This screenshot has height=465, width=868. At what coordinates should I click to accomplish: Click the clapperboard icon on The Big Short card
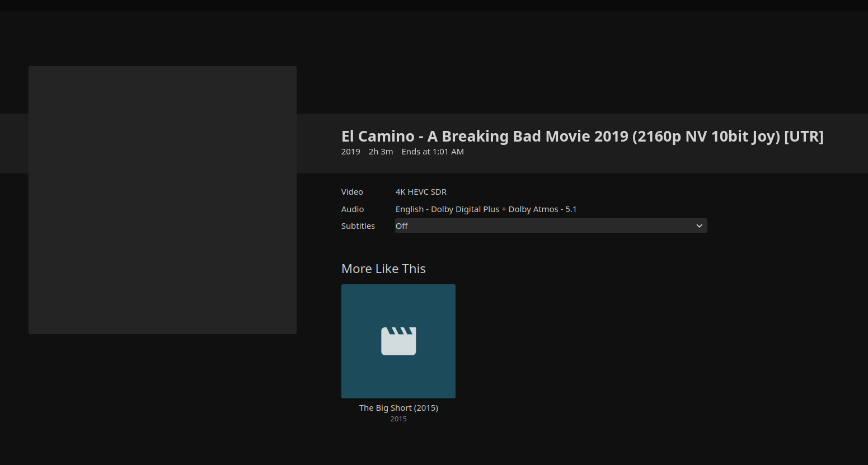point(398,341)
